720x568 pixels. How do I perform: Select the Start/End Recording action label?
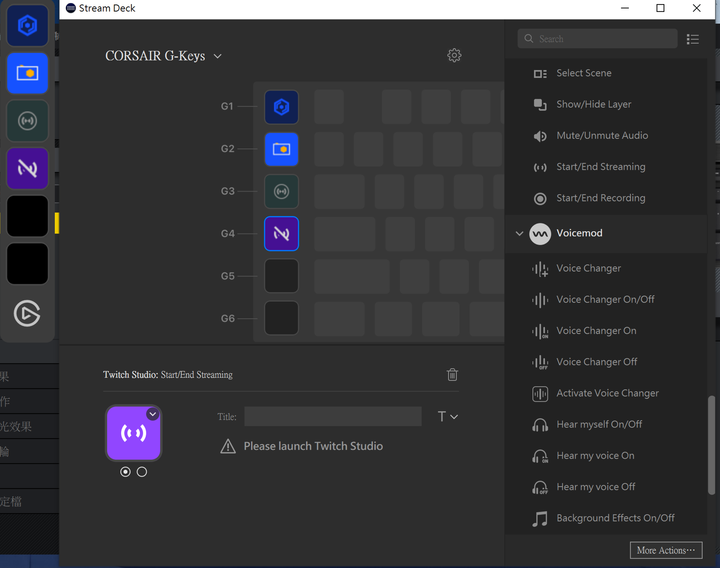pos(601,198)
